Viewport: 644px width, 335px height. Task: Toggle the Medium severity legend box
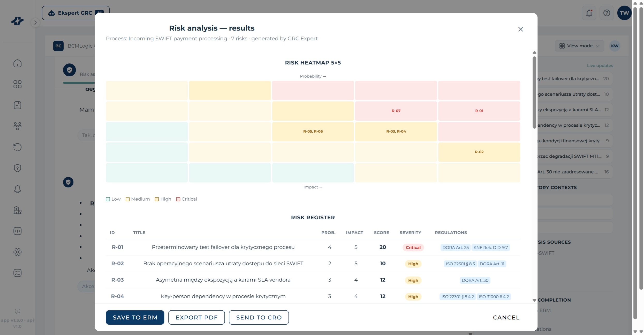tap(127, 199)
